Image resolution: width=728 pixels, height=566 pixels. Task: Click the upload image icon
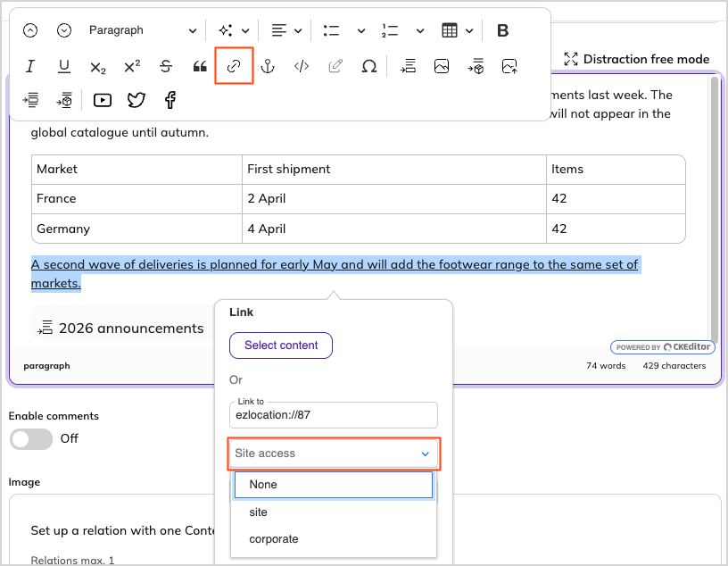click(x=509, y=66)
